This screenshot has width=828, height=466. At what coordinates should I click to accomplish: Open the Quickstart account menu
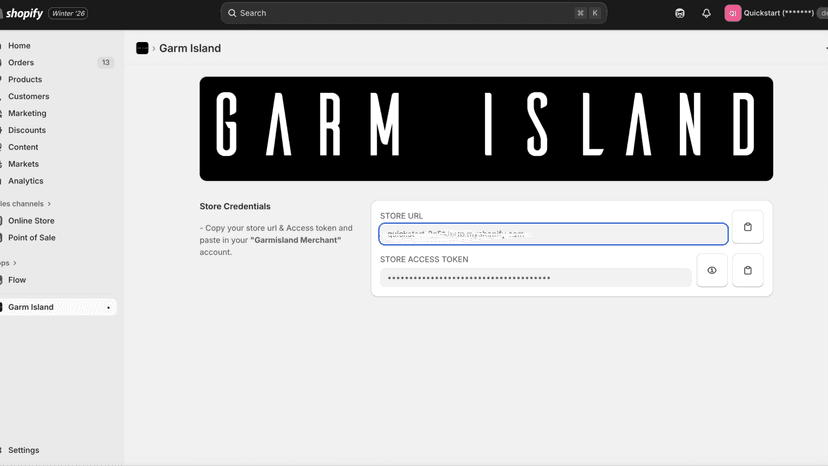click(776, 13)
